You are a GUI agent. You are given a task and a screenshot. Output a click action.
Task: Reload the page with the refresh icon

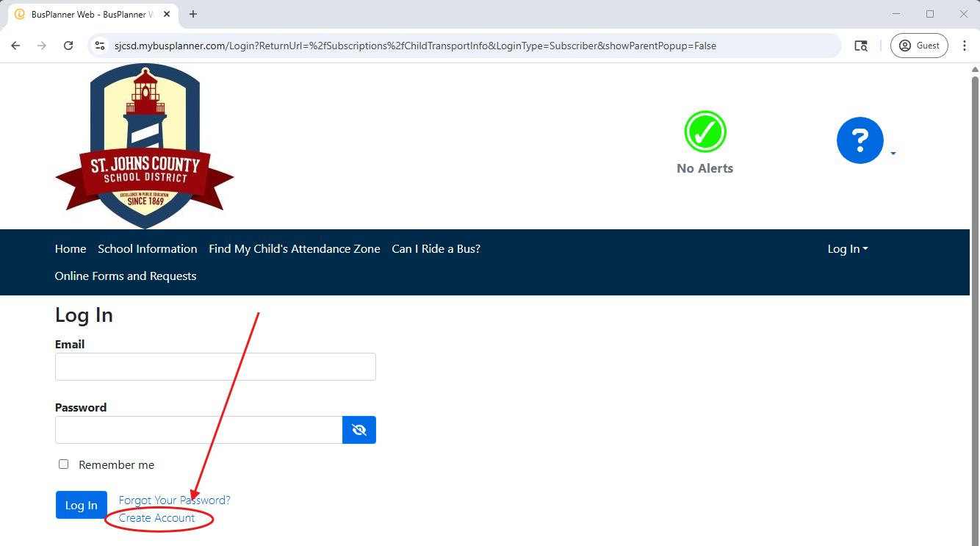[68, 46]
